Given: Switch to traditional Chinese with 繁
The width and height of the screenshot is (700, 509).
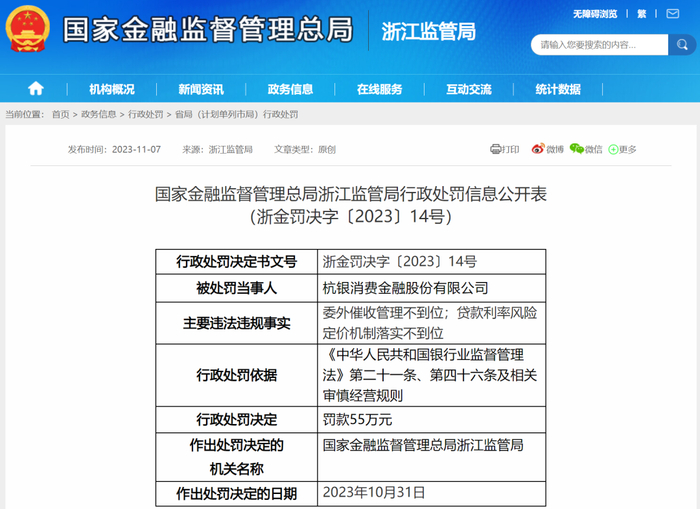Looking at the screenshot, I should click(642, 14).
